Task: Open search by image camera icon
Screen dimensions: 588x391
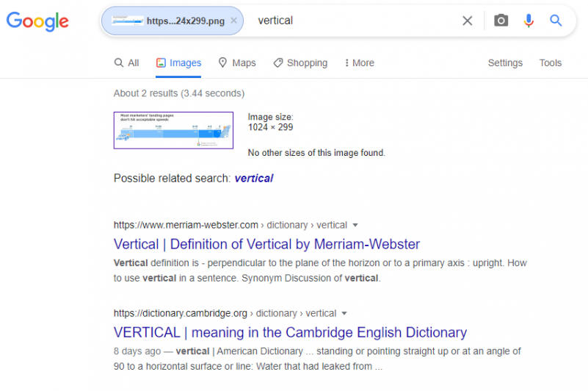Action: coord(501,21)
